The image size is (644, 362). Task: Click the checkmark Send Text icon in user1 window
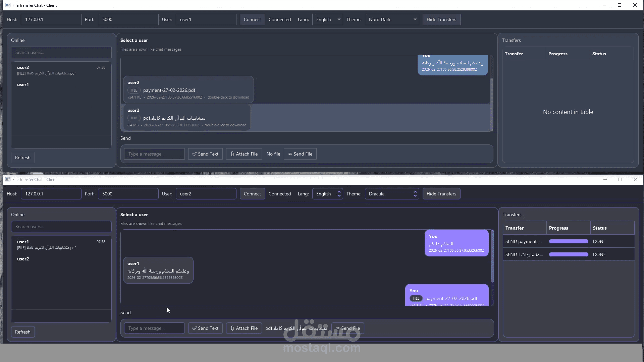(194, 154)
